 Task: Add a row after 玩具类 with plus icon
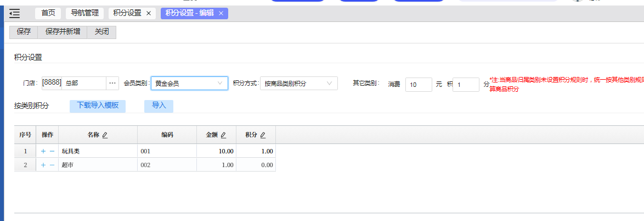tap(43, 151)
